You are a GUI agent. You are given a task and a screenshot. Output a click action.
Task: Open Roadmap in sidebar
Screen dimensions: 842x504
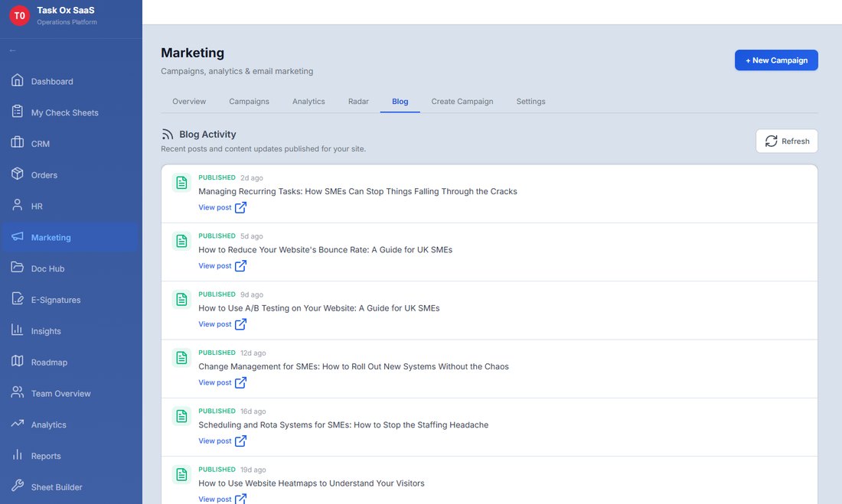click(x=71, y=362)
